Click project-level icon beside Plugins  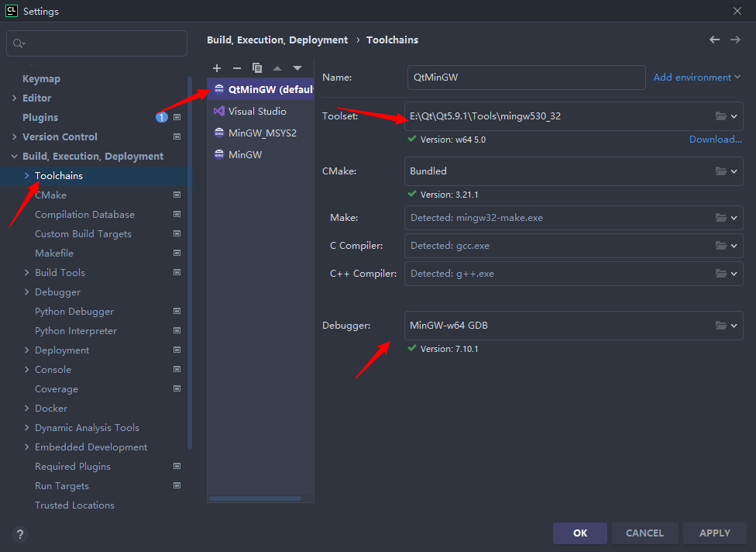(177, 117)
